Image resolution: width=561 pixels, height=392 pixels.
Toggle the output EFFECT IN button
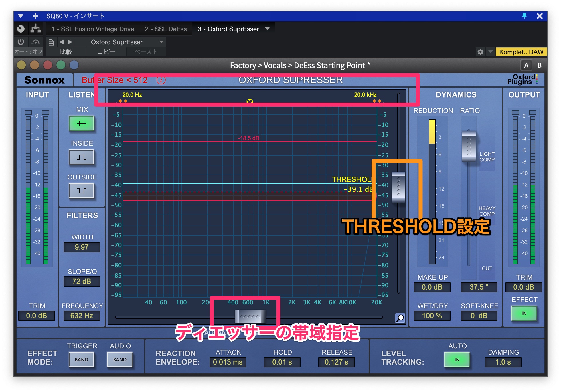[x=524, y=313]
